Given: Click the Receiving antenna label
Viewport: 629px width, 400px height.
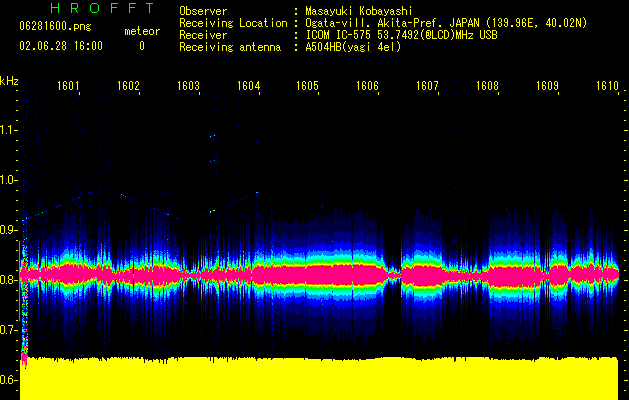Looking at the screenshot, I should point(230,47).
